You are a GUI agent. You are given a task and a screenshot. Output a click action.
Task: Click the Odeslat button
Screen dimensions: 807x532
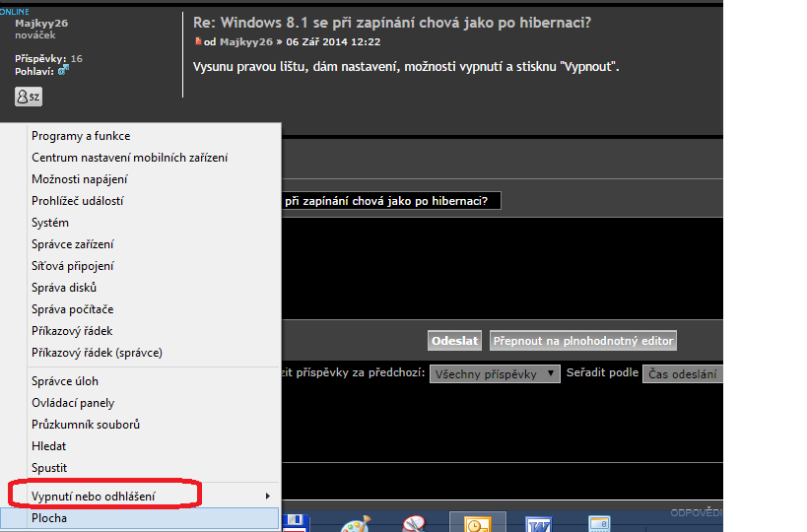(454, 341)
